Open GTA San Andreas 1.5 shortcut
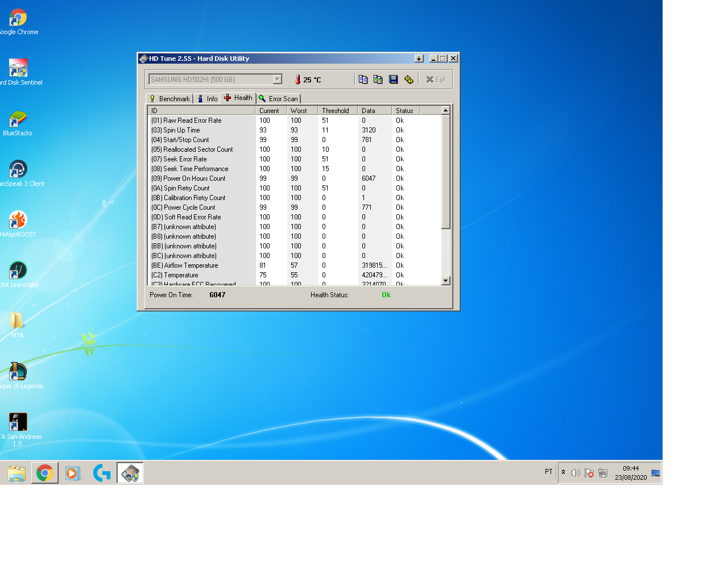This screenshot has width=728, height=582. (x=18, y=430)
